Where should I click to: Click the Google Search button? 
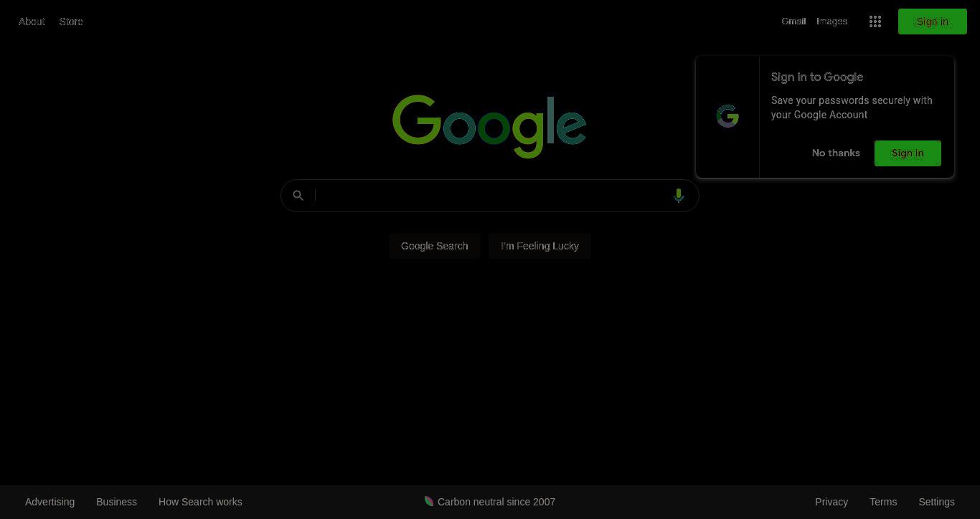(x=435, y=246)
